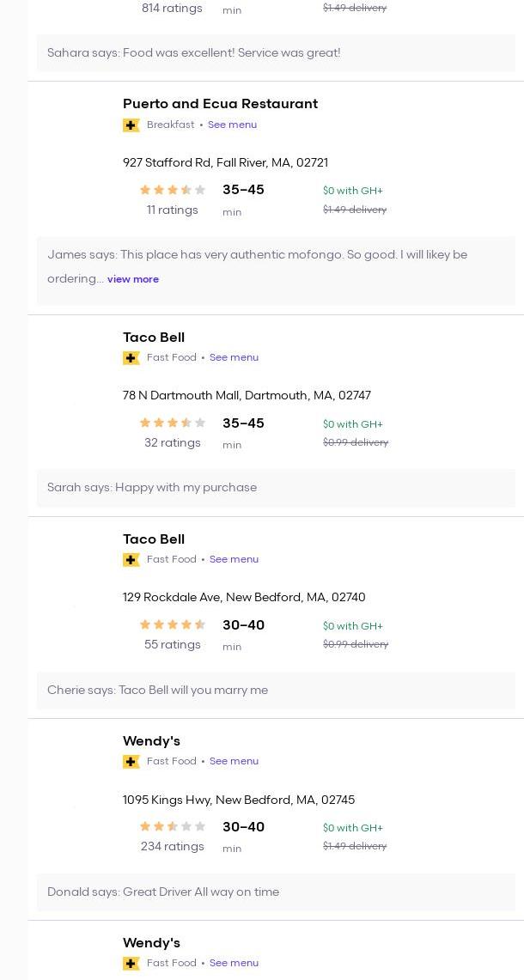The width and height of the screenshot is (524, 980).
Task: Open Wendy's at 1095 Kings Hwy
Action: 151,741
